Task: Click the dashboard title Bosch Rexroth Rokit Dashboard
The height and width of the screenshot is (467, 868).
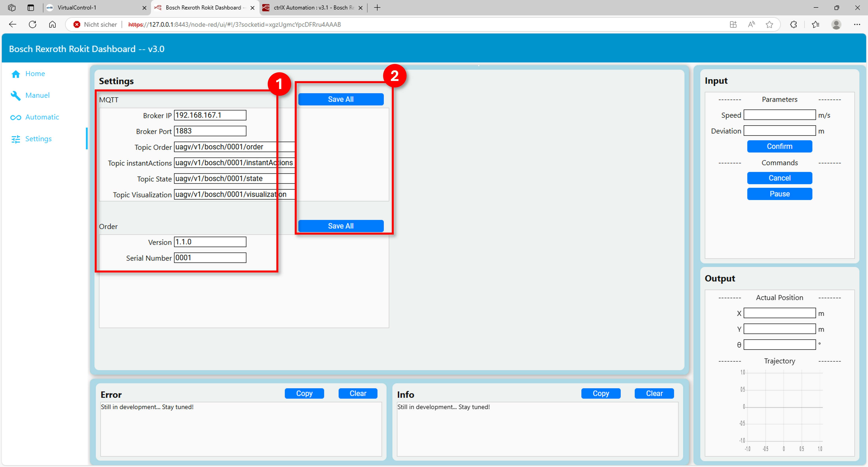Action: click(x=87, y=49)
